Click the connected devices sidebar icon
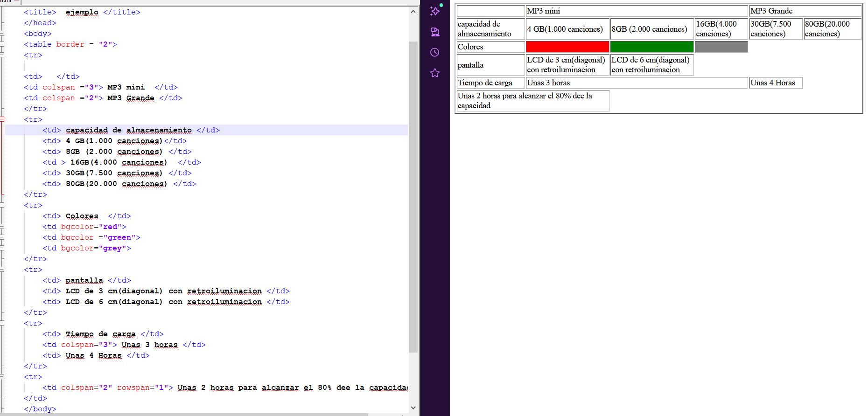 435,32
